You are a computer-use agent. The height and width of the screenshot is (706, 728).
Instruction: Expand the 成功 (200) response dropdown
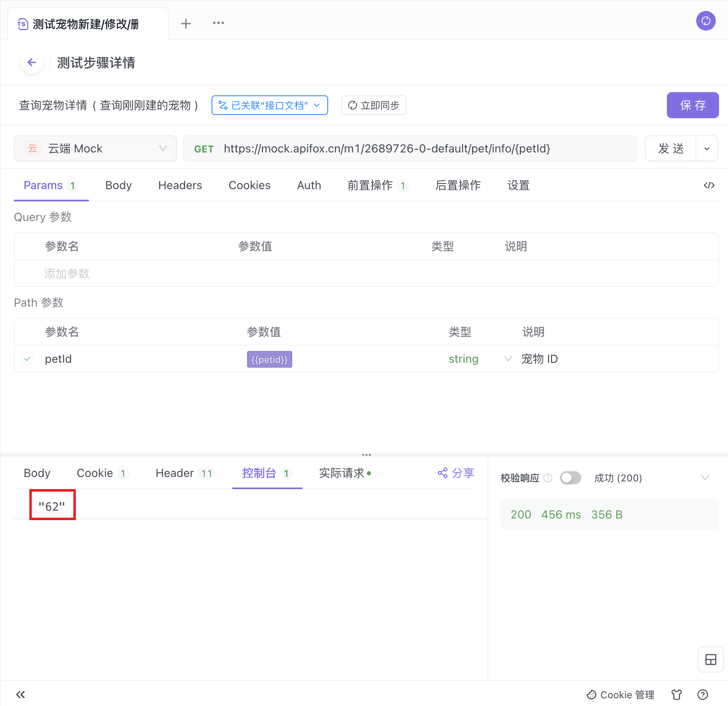[x=705, y=478]
